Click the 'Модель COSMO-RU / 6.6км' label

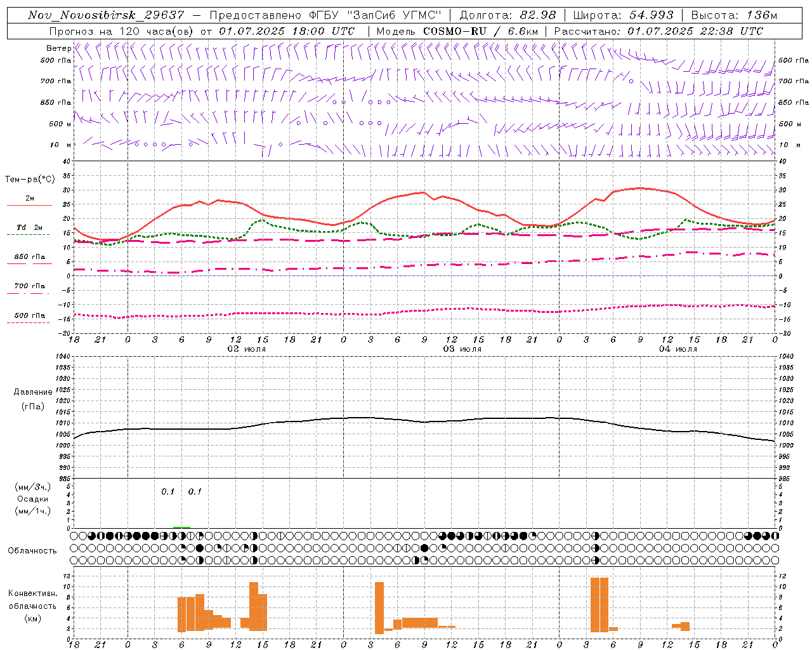coord(457,31)
